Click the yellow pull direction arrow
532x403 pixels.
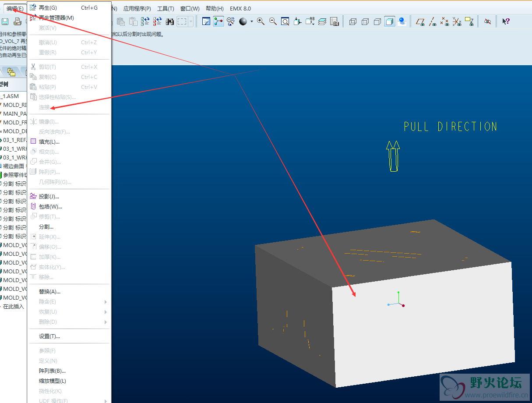393,156
